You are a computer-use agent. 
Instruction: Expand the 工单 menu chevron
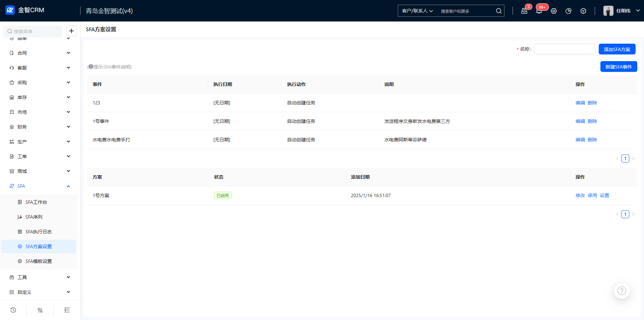tap(68, 156)
